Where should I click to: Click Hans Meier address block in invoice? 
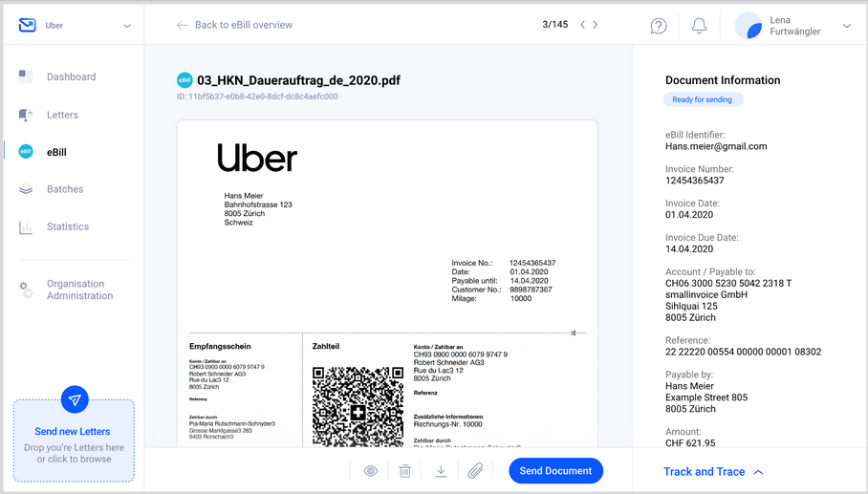pos(258,209)
